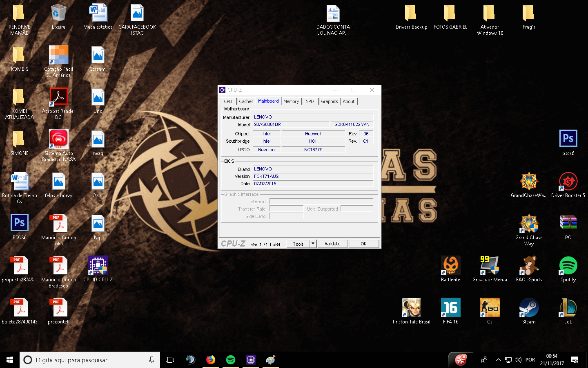Select the Mainboard tab
588x368 pixels.
point(268,101)
